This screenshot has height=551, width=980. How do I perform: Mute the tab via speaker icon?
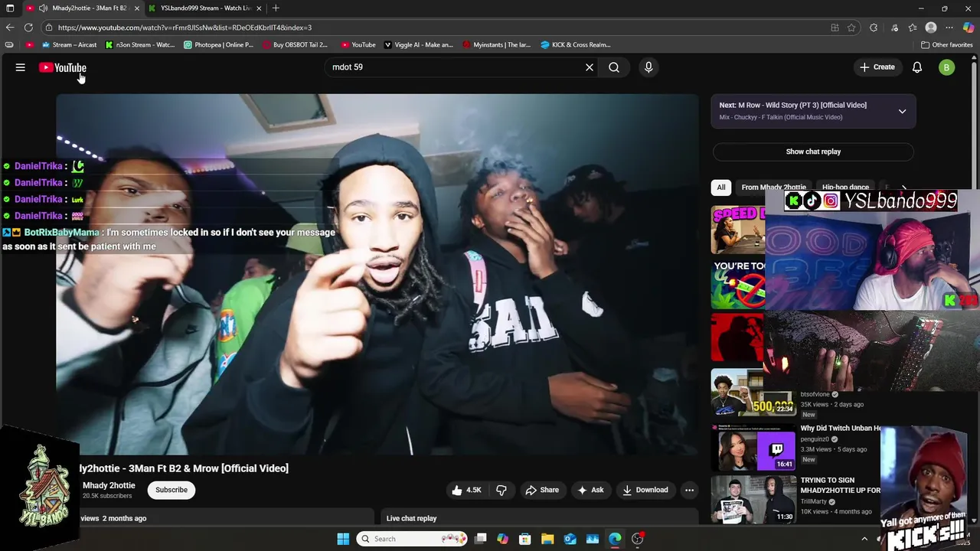point(43,8)
